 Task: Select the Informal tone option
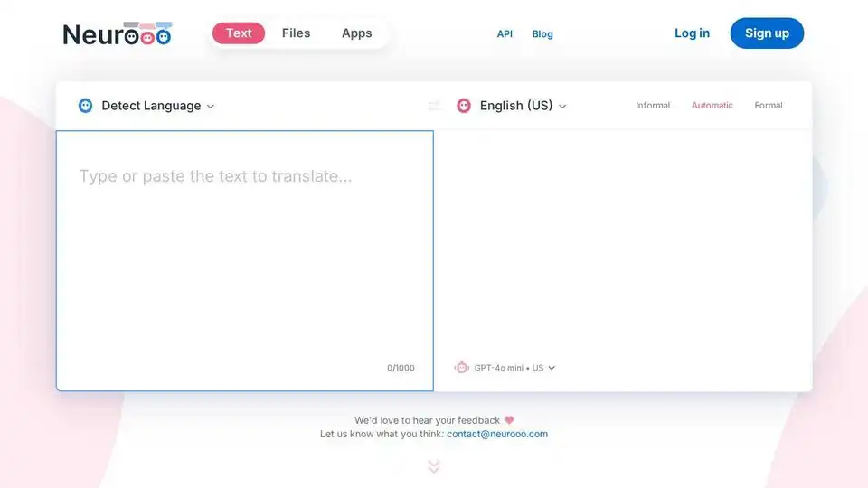tap(653, 105)
